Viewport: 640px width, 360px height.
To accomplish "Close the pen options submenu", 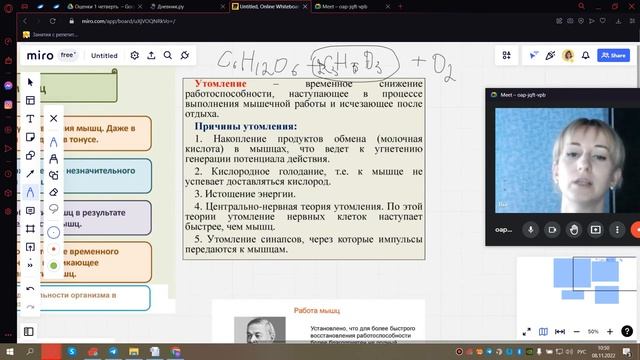I will [53, 118].
